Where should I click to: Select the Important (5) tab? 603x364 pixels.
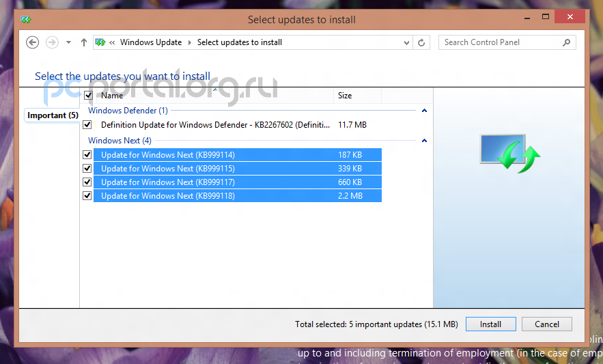coord(52,115)
